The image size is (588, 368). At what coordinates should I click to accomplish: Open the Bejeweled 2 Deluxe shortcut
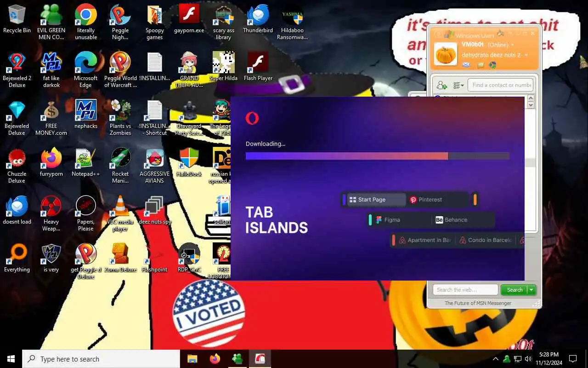click(x=17, y=70)
